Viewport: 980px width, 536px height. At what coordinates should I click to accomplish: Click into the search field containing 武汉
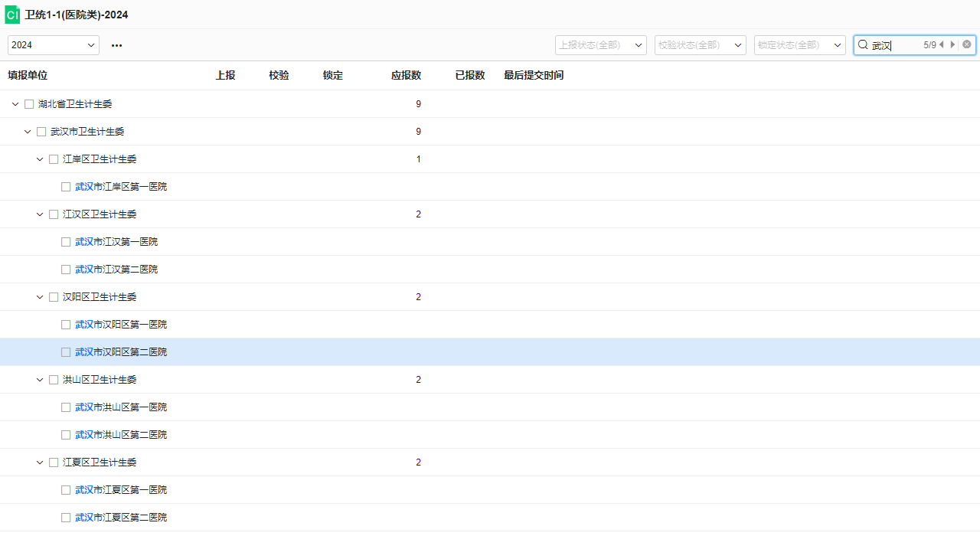(x=896, y=45)
